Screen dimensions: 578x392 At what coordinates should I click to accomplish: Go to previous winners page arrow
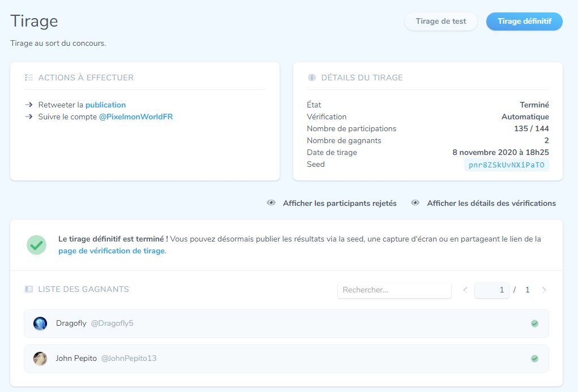(465, 290)
